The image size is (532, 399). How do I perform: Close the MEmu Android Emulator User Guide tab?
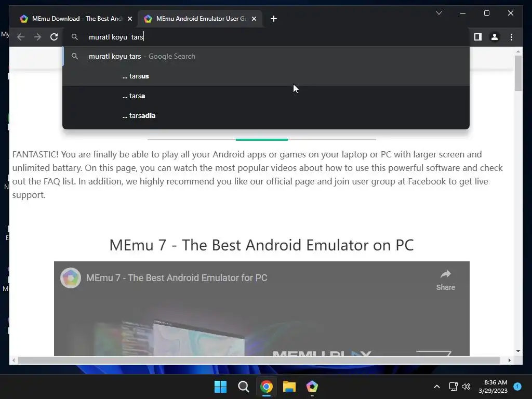tap(254, 19)
